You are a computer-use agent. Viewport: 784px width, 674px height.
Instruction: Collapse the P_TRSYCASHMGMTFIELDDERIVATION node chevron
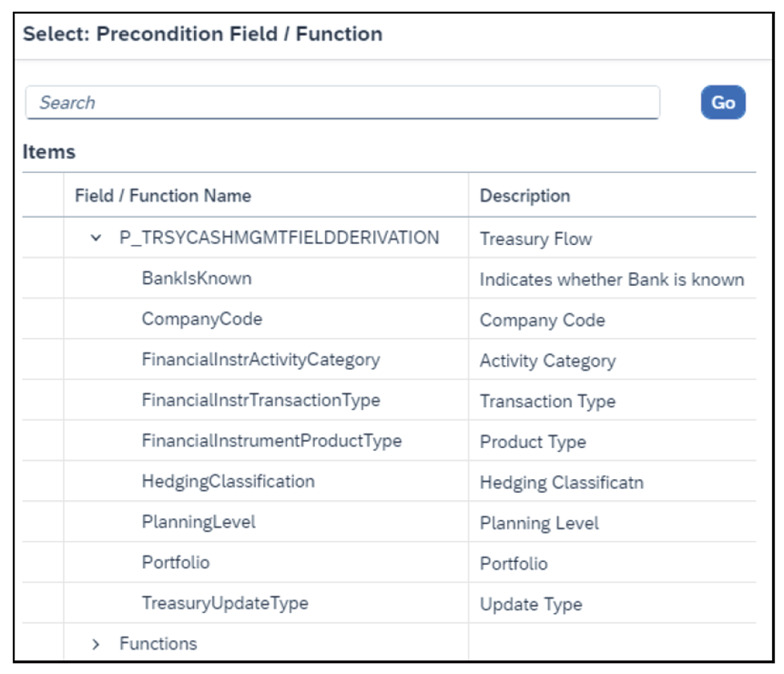(x=97, y=239)
